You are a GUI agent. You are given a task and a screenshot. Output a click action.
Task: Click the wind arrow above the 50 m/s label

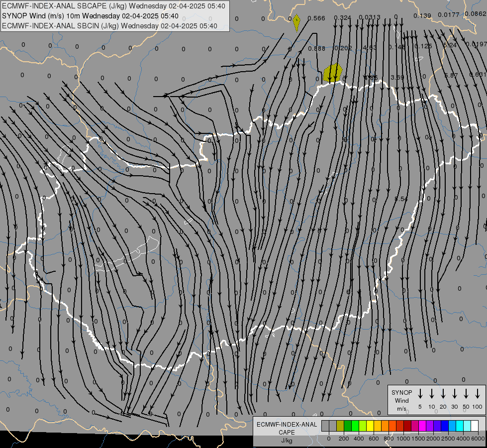[x=466, y=394]
